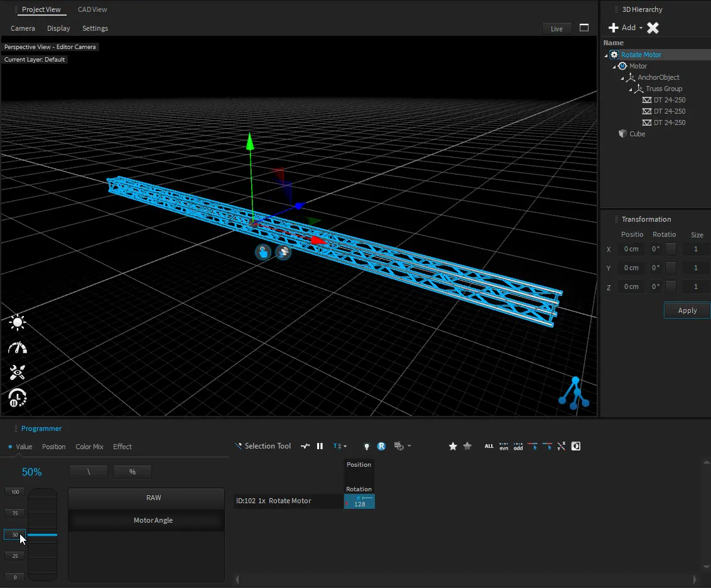Viewport: 711px width, 588px height.
Task: Select even fixtures with the evn icon
Action: point(504,446)
